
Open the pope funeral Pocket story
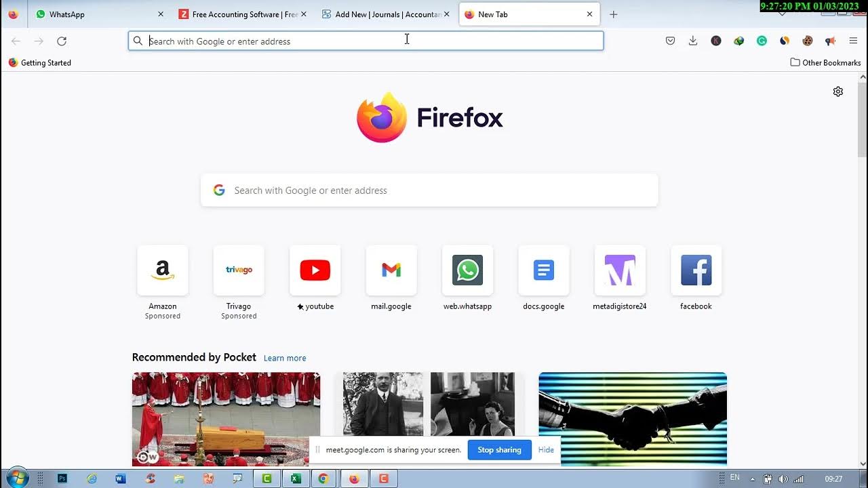(226, 419)
